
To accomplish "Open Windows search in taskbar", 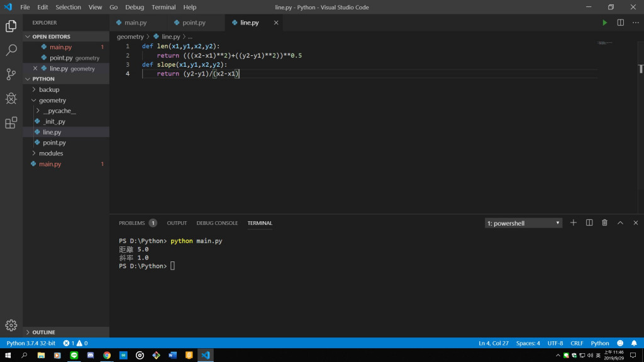I will point(25,356).
